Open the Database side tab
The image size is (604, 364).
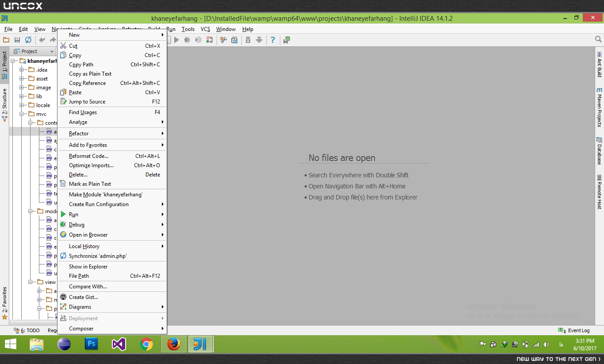pyautogui.click(x=599, y=151)
